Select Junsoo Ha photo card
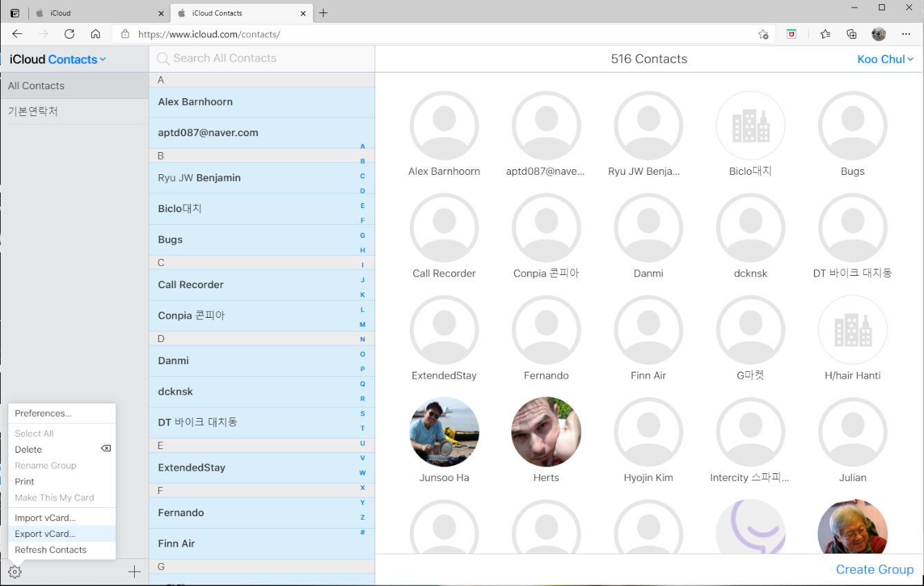This screenshot has height=586, width=924. click(x=444, y=432)
